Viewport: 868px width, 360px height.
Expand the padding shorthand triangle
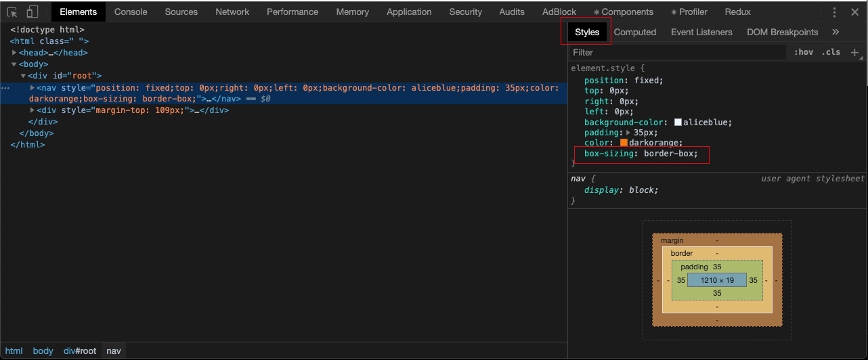pos(629,133)
